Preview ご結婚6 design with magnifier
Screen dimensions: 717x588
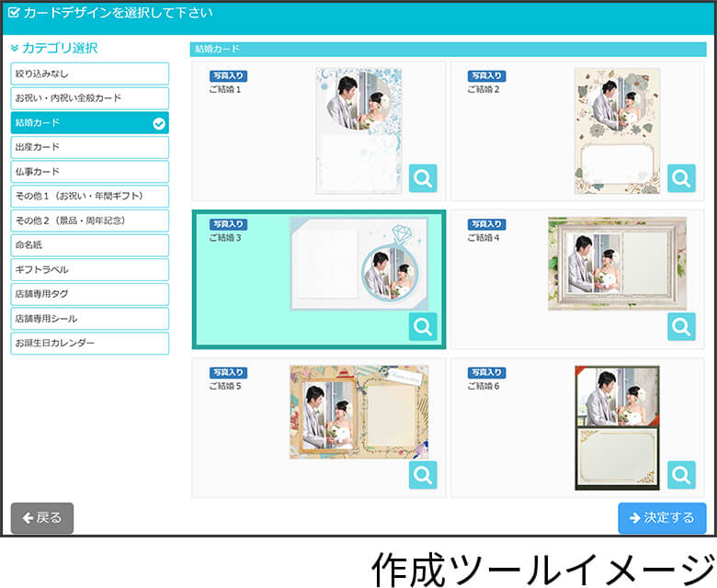point(681,474)
